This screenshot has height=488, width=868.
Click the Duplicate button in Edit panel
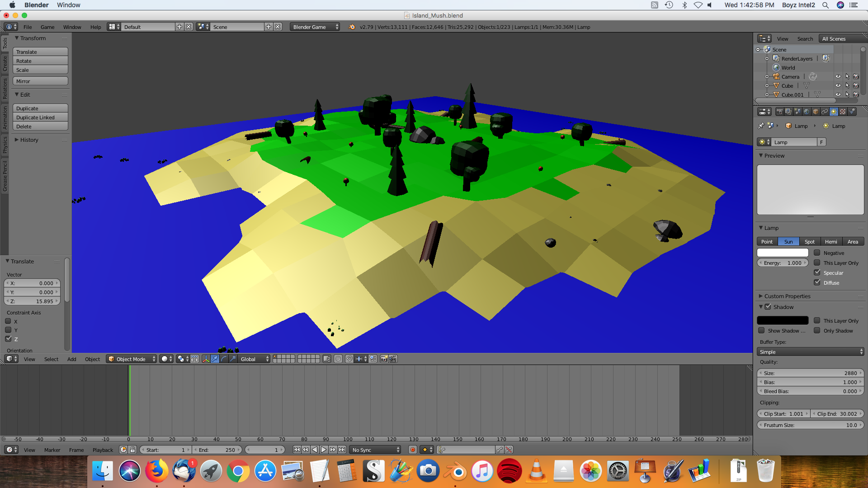[39, 108]
